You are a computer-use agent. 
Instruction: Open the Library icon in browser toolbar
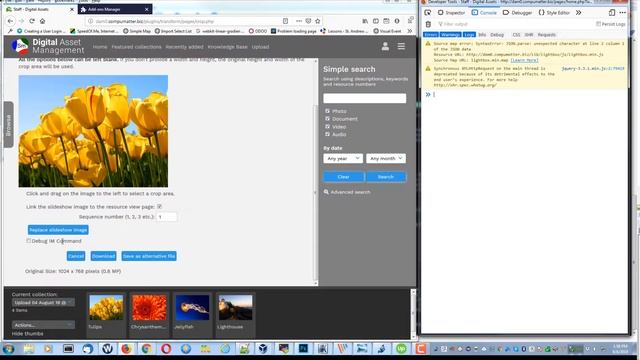click(365, 21)
